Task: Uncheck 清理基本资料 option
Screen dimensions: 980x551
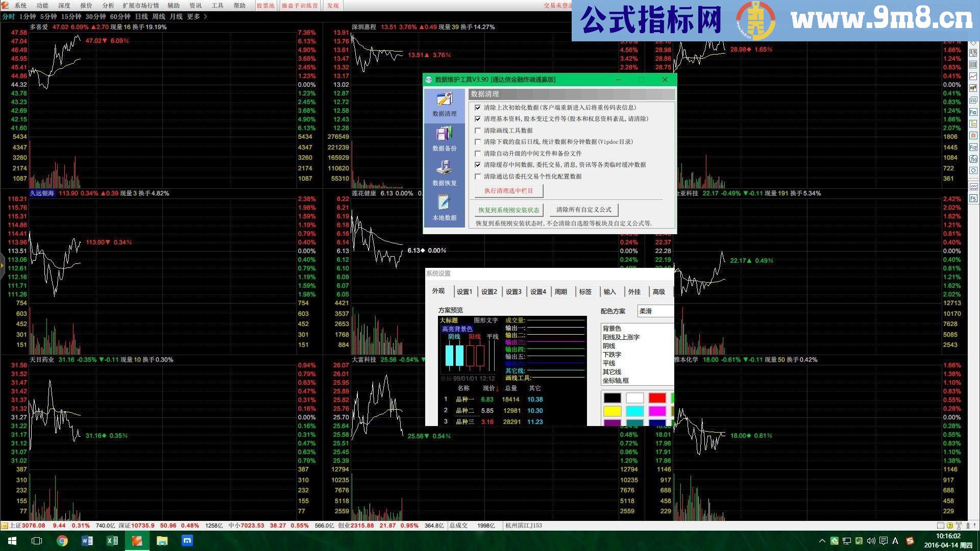Action: [x=478, y=119]
